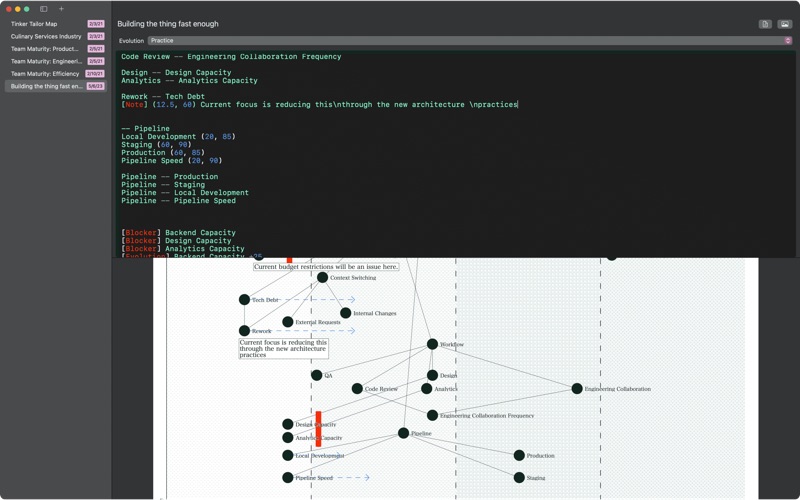Select Team Maturity: Engineering map
This screenshot has height=500, width=800.
click(56, 61)
